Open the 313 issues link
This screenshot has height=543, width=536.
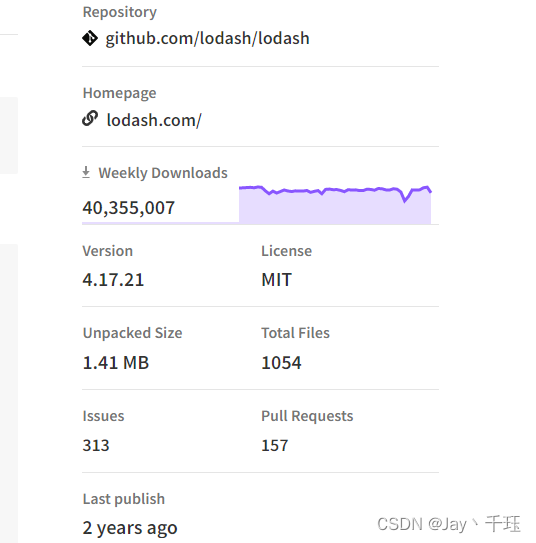coord(96,445)
